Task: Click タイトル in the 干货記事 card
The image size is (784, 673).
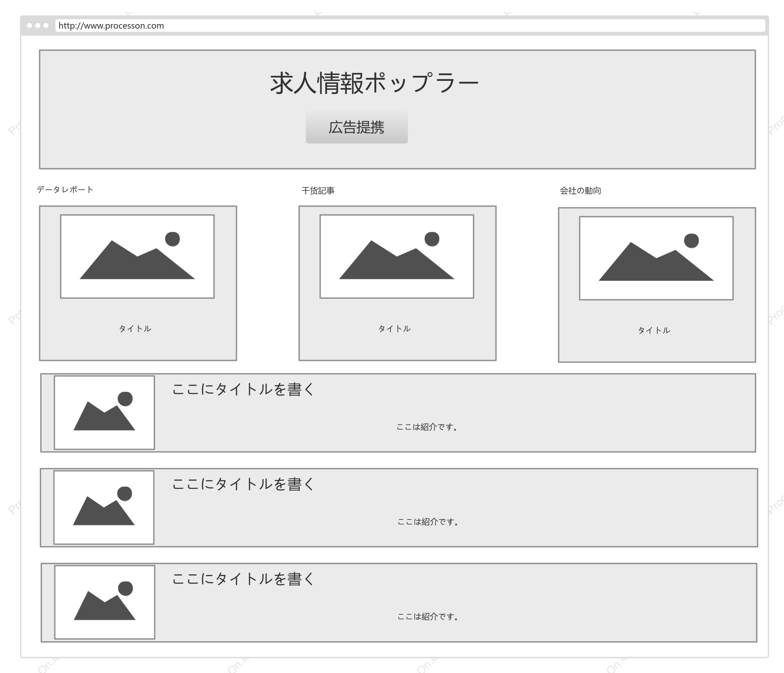Action: coord(394,329)
